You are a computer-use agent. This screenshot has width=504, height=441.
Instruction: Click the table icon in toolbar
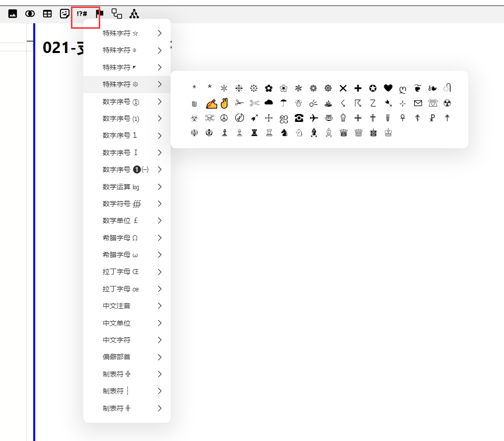click(47, 14)
